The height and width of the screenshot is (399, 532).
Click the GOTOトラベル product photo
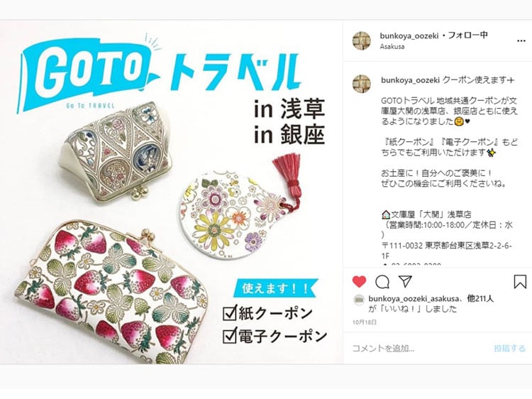[x=172, y=192]
